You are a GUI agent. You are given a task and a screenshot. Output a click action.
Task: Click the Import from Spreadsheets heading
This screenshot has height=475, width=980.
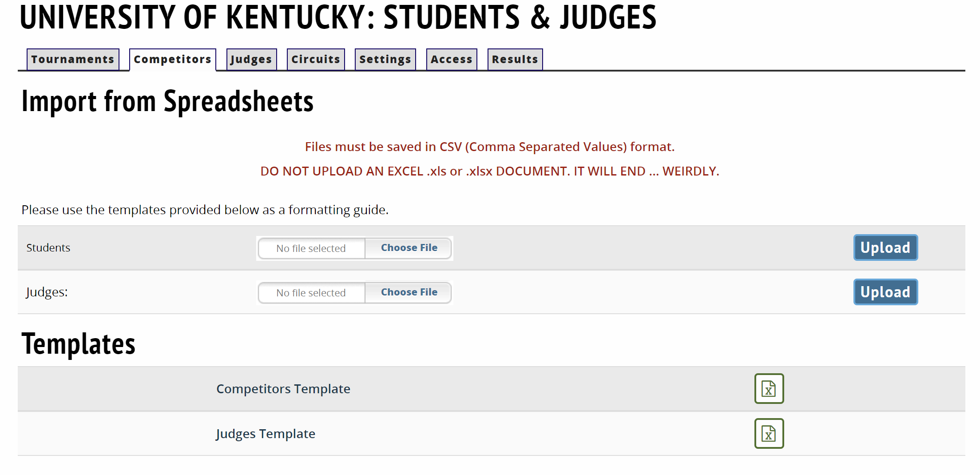pos(167,101)
